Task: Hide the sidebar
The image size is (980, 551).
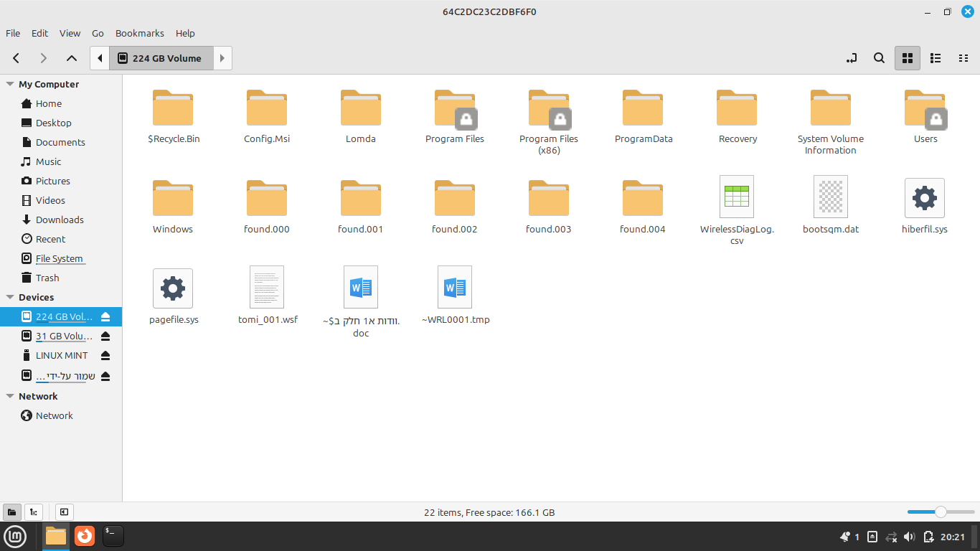Action: point(64,512)
